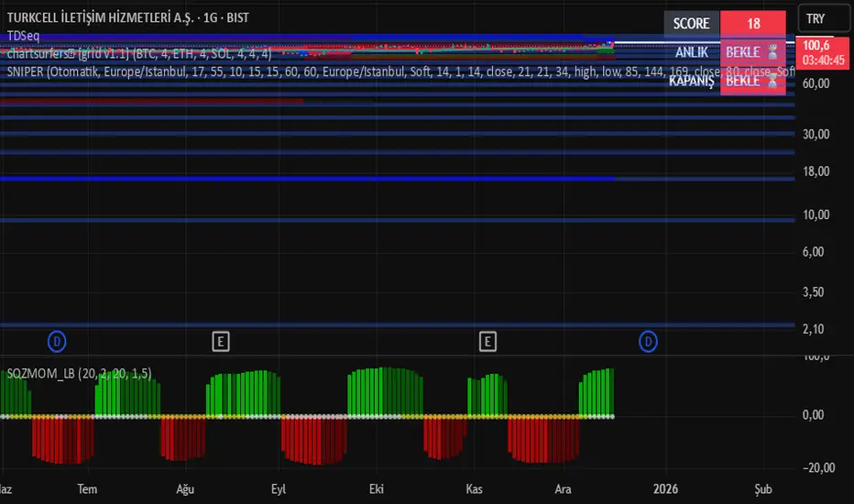Select the chartsurfers grid v1.1 indicator legend
This screenshot has width=854, height=504.
(137, 53)
